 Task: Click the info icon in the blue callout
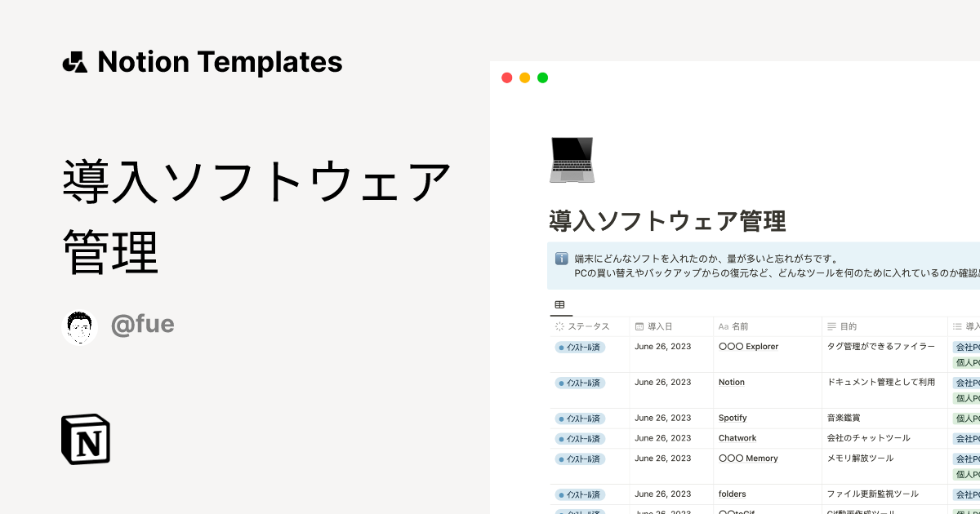tap(561, 257)
